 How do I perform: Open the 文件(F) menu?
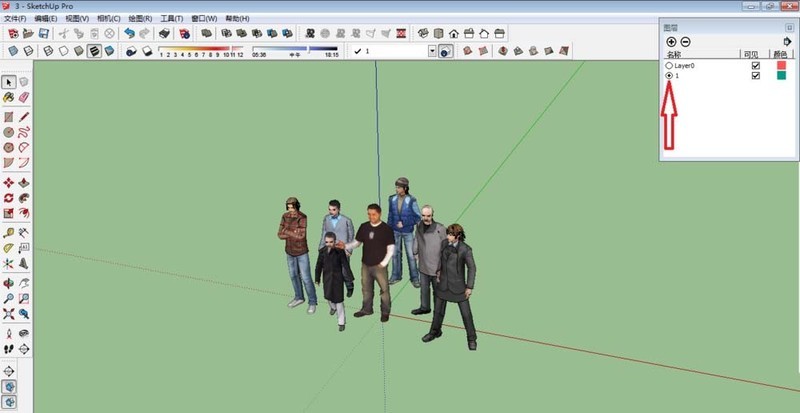coord(15,18)
